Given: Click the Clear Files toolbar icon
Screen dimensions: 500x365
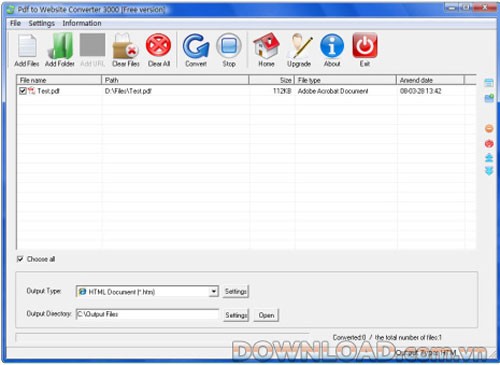Looking at the screenshot, I should click(125, 46).
